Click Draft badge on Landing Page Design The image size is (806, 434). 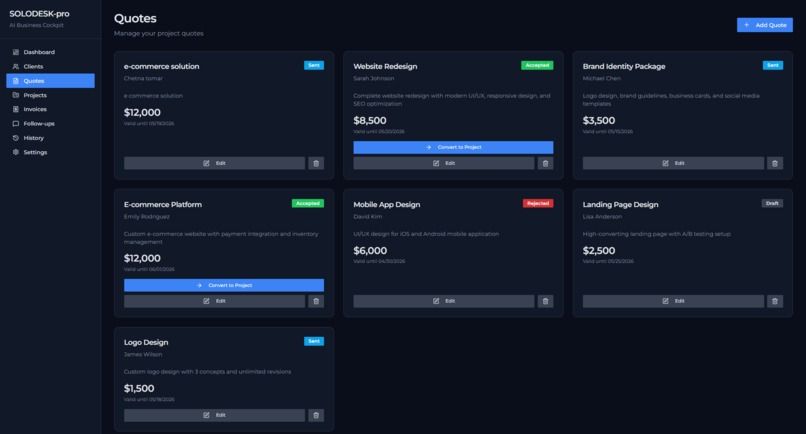coord(772,203)
